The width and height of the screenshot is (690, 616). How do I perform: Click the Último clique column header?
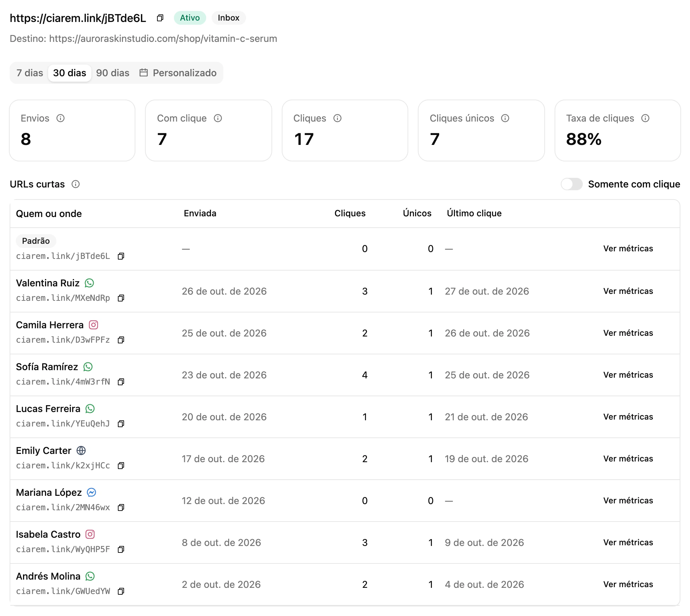tap(474, 213)
